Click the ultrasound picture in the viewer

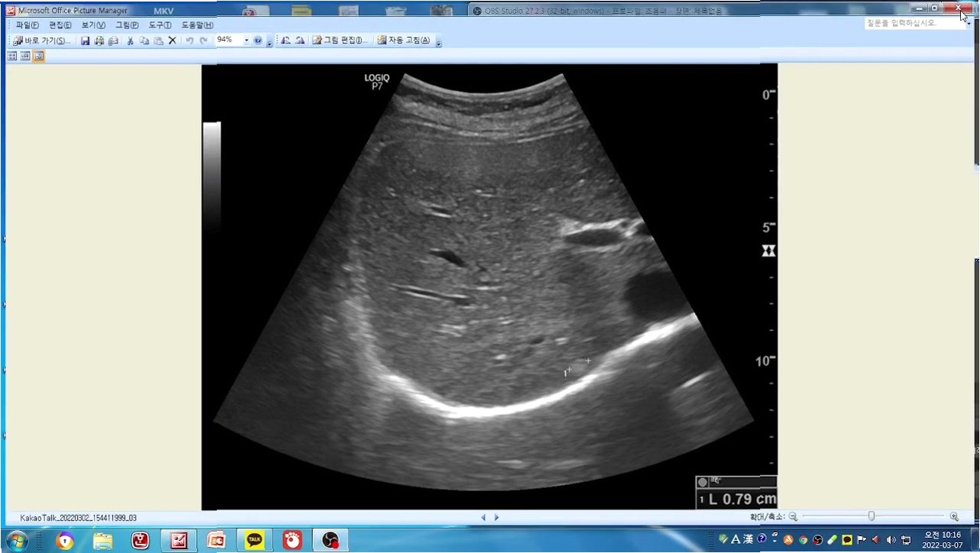click(489, 286)
